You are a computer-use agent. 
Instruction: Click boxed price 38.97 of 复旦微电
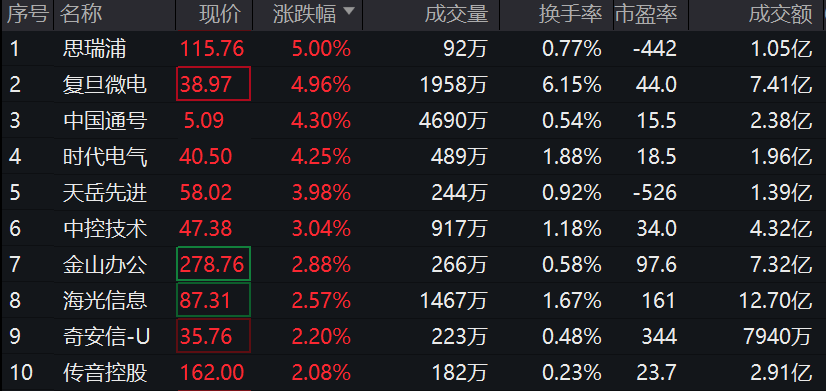pos(213,84)
